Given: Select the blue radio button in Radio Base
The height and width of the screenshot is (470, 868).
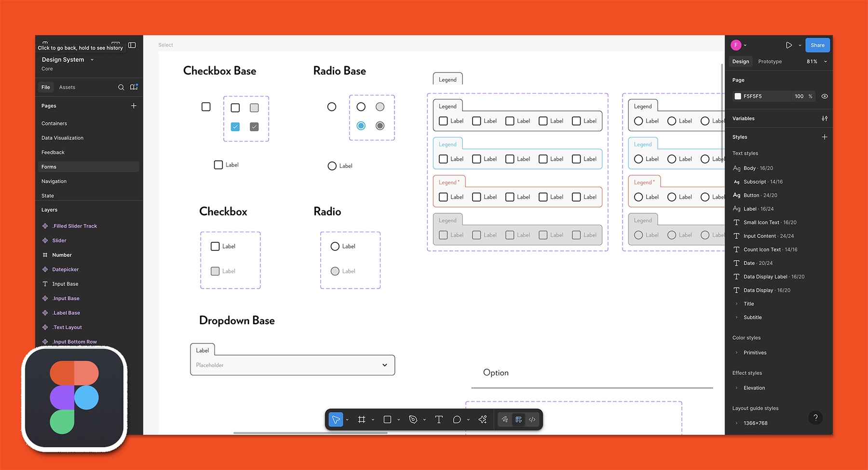Looking at the screenshot, I should [361, 126].
